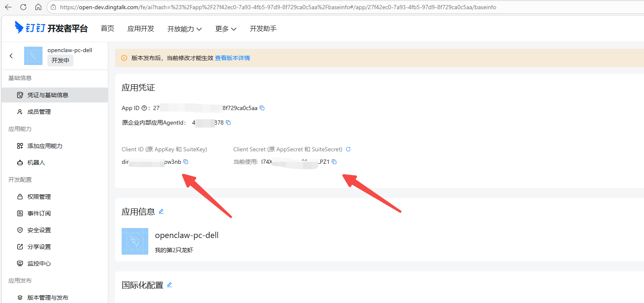
Task: Click the 事件订阅 feed icon
Action: [20, 213]
